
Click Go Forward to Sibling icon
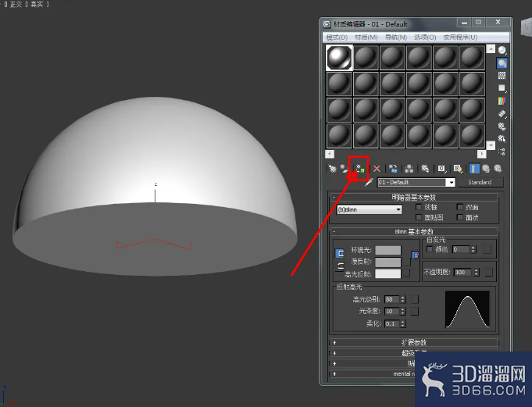498,169
